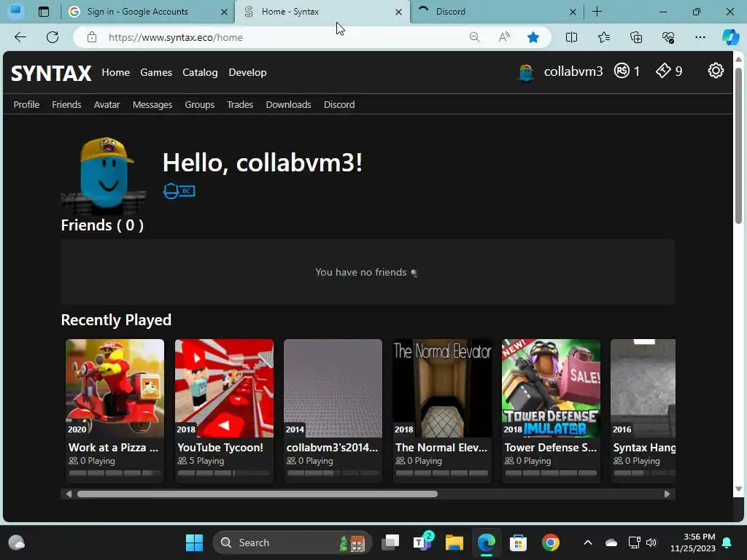747x560 pixels.
Task: Open the tab actions menu icon
Action: pyautogui.click(x=44, y=12)
